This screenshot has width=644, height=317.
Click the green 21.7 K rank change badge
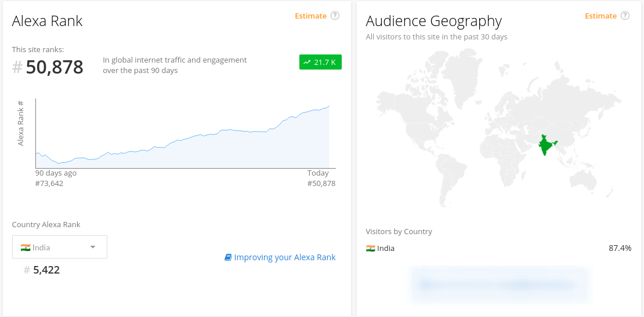(320, 63)
